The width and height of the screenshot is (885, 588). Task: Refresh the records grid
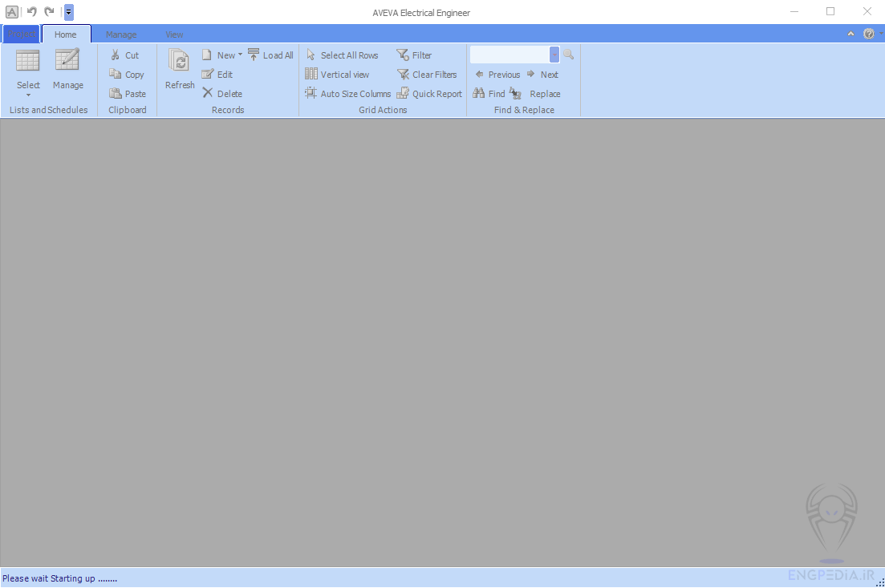[180, 69]
